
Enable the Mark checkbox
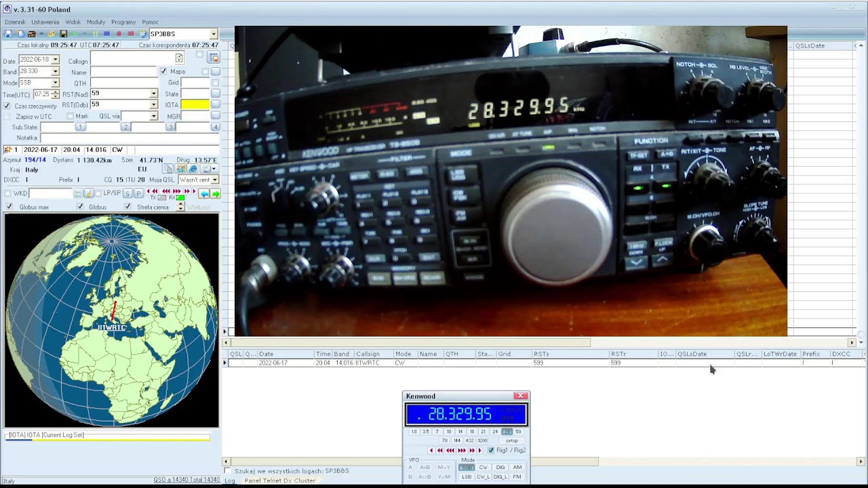70,116
